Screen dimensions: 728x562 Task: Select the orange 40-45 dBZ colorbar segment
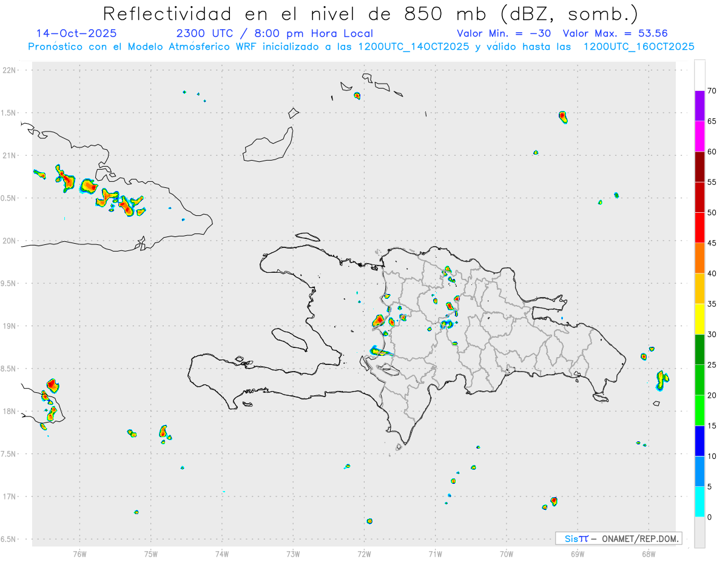point(699,258)
